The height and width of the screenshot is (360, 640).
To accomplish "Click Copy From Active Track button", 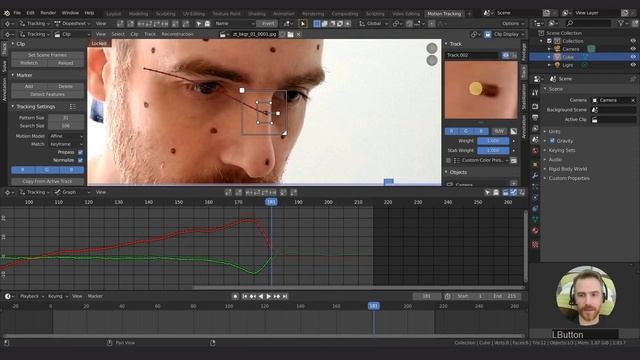I will coord(47,181).
